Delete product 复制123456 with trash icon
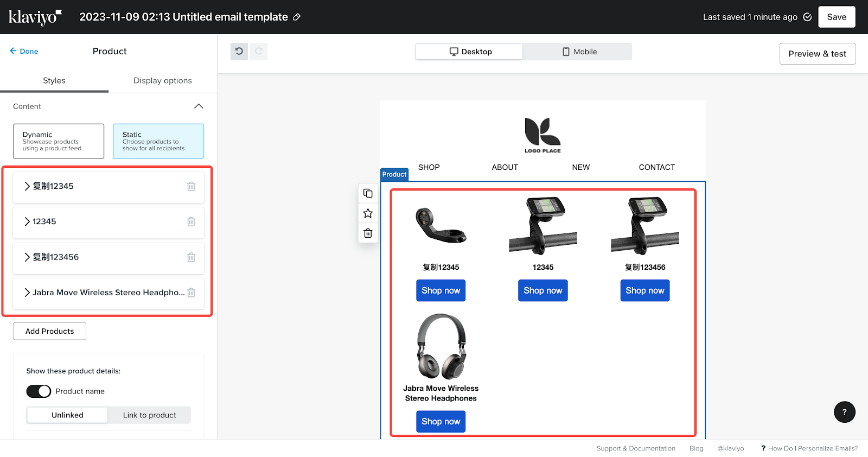This screenshot has width=868, height=457. pos(191,257)
